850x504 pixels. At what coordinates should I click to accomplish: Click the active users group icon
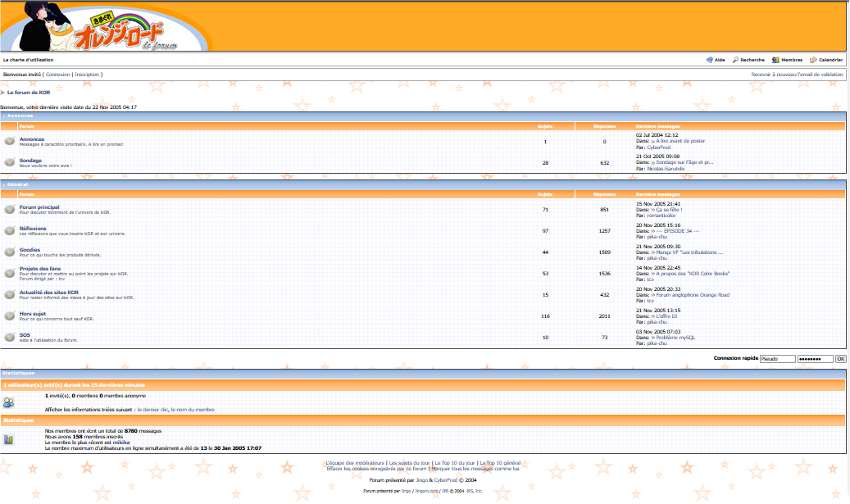click(x=8, y=402)
